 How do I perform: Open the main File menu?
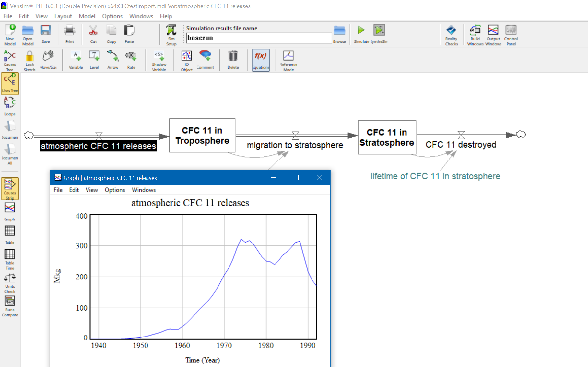tap(8, 16)
